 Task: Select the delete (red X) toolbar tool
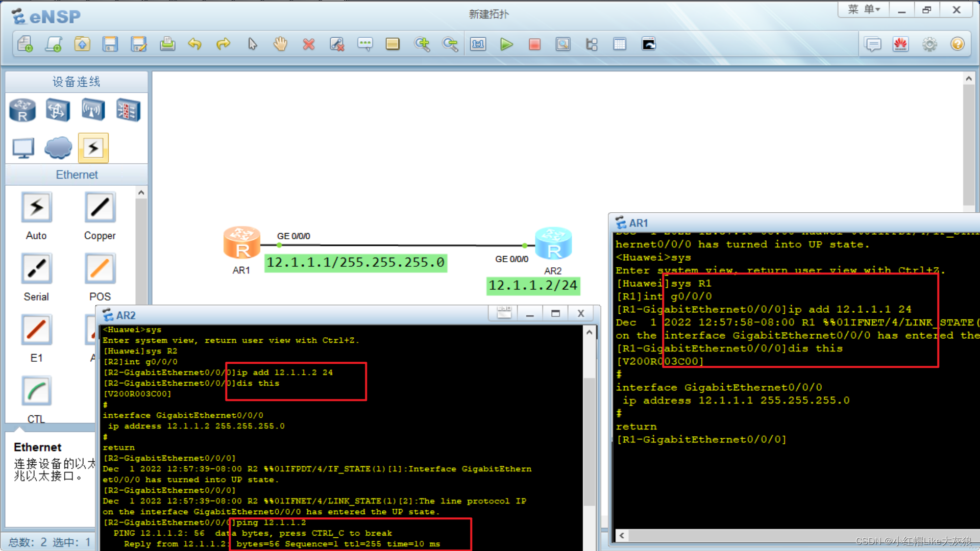pyautogui.click(x=308, y=44)
